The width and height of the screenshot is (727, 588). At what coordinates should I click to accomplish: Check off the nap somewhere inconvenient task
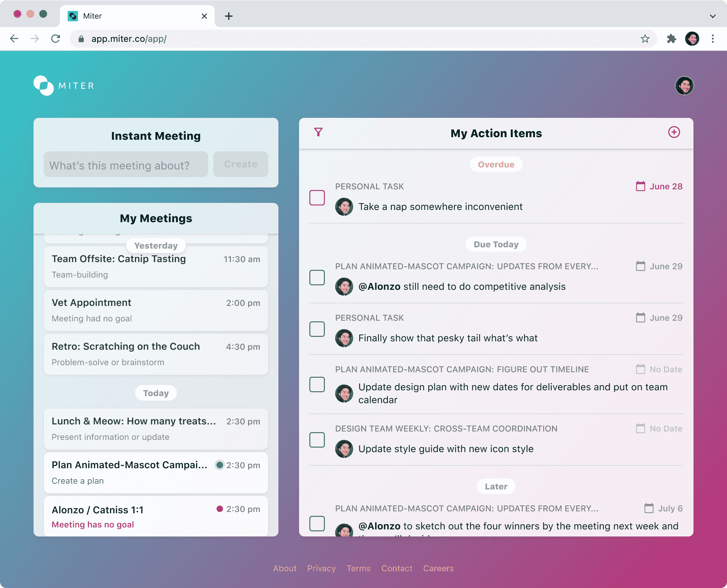(x=317, y=197)
